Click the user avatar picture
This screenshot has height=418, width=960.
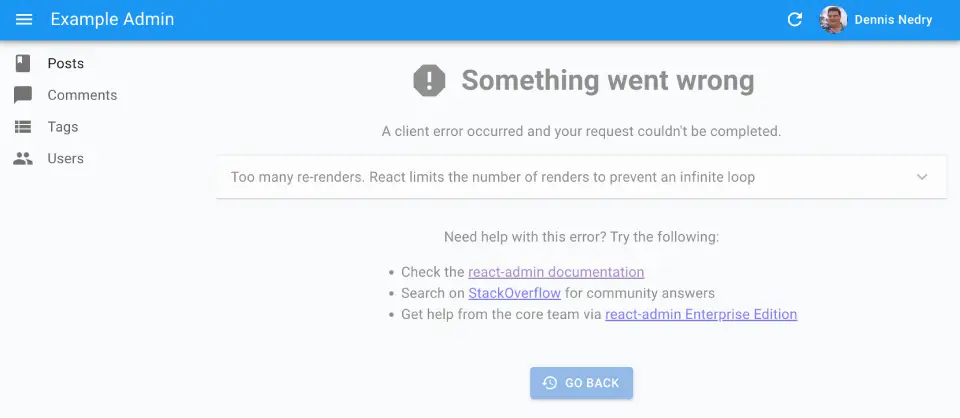pyautogui.click(x=833, y=19)
